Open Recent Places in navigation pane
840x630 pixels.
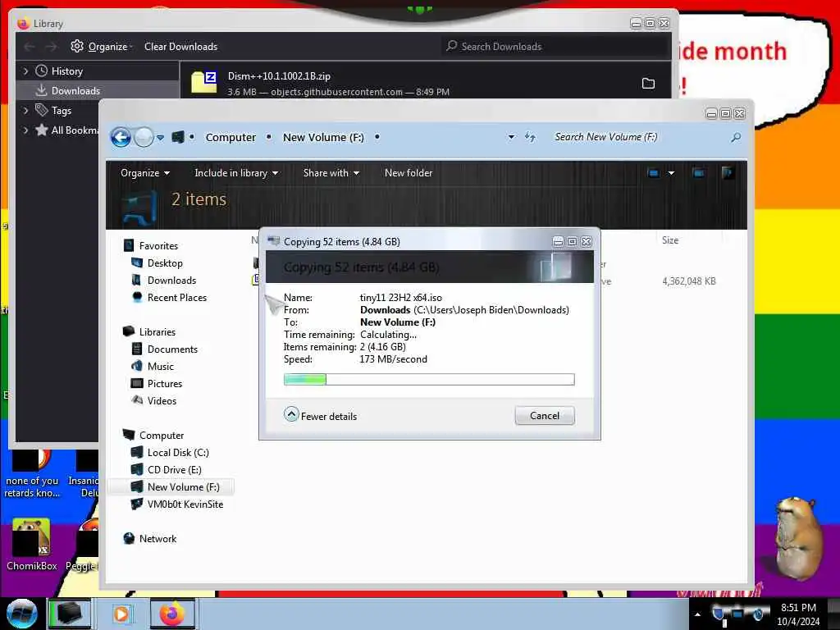(x=177, y=297)
